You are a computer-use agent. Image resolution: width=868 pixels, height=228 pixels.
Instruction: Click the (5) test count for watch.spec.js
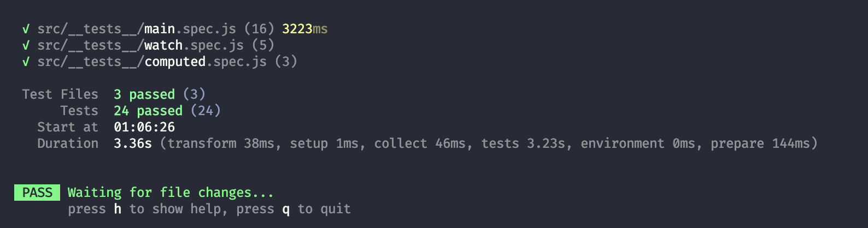[263, 45]
